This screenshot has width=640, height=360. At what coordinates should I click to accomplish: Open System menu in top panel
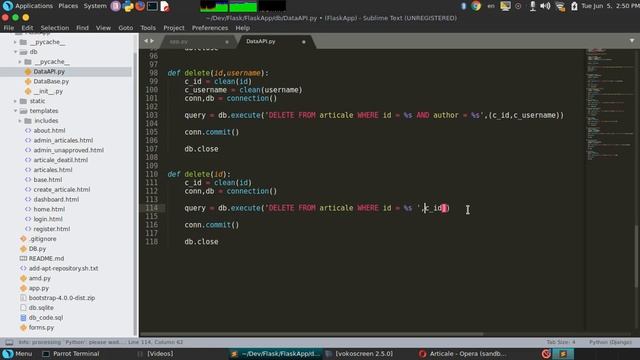point(95,6)
